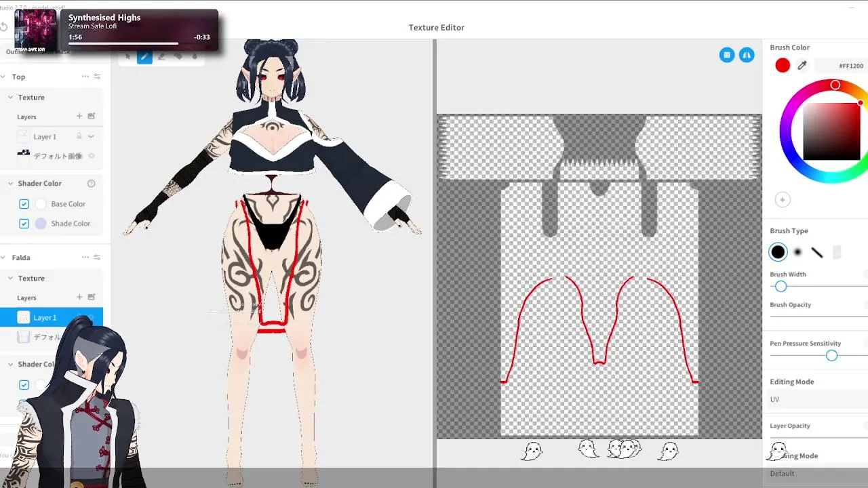Pick color with the eyedropper tool

click(x=802, y=66)
